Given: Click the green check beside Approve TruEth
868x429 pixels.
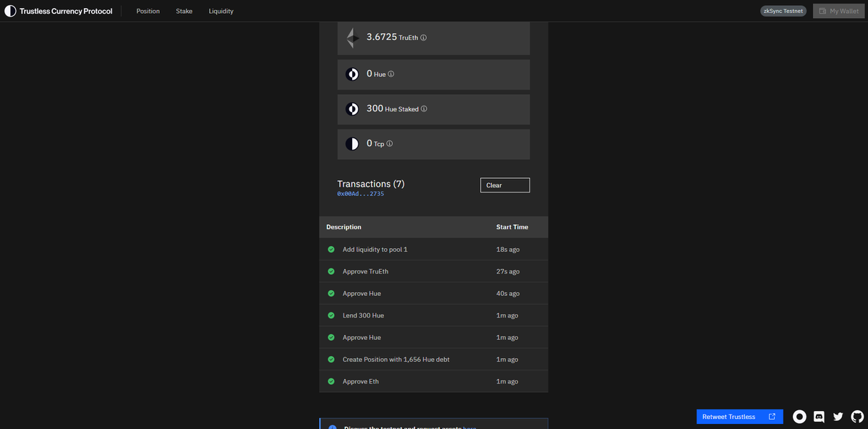Looking at the screenshot, I should [x=331, y=271].
